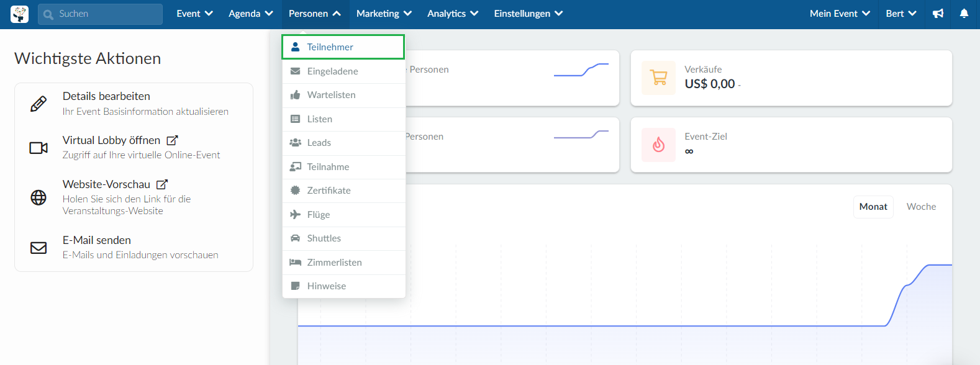Screen dimensions: 980x365
Task: Open the announcements megaphone icon
Action: pyautogui.click(x=938, y=14)
